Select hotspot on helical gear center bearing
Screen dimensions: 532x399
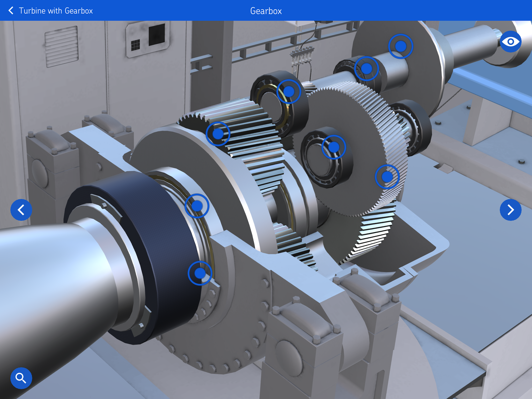(334, 147)
